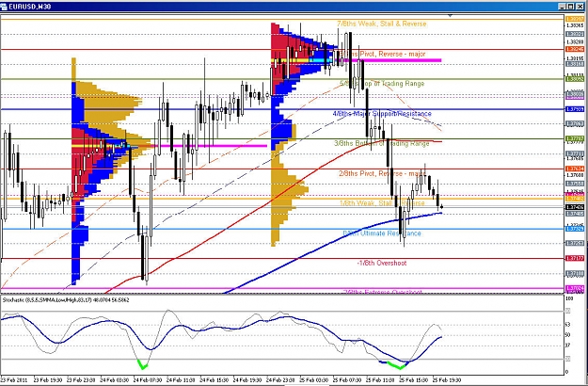Click the '0/8th Ultimate Resistance' label
This screenshot has height=386, width=588.
pyautogui.click(x=382, y=233)
